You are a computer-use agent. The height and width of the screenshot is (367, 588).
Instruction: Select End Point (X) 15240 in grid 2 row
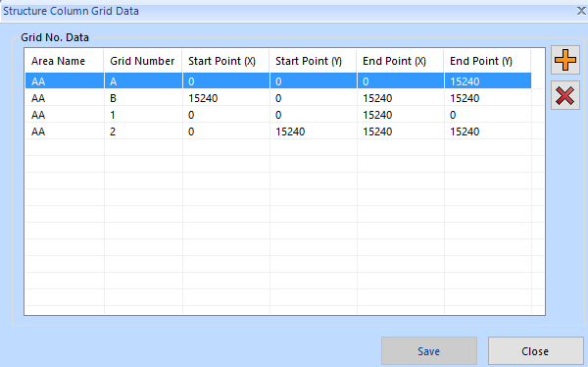(x=400, y=131)
